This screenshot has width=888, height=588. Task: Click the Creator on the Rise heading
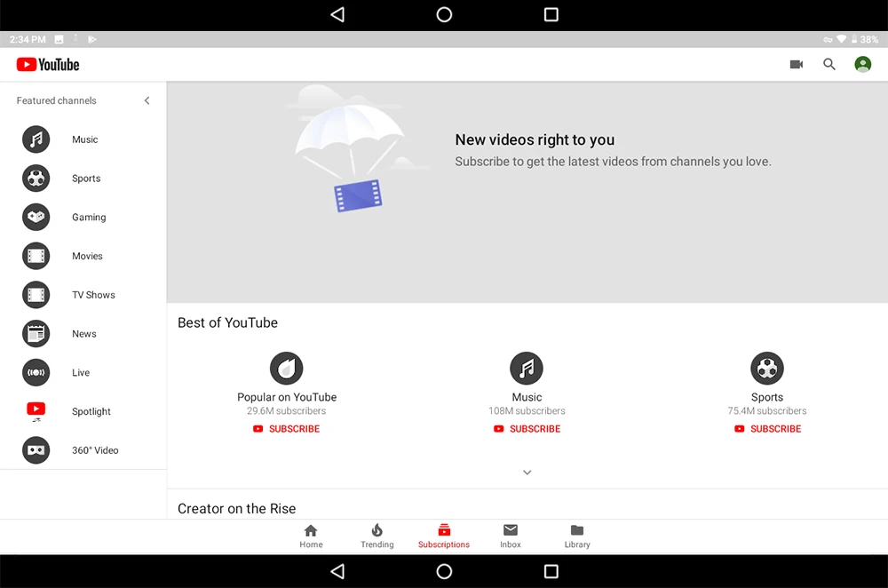pos(237,509)
